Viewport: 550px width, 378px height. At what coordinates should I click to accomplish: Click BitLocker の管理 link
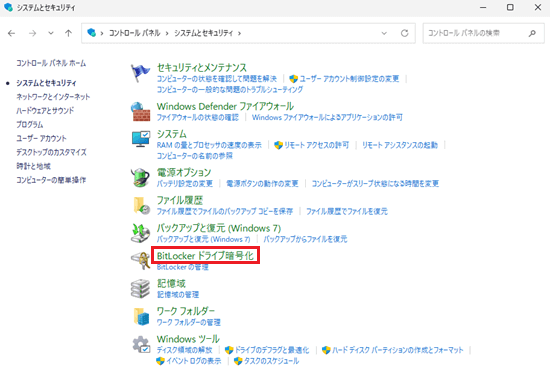[182, 267]
